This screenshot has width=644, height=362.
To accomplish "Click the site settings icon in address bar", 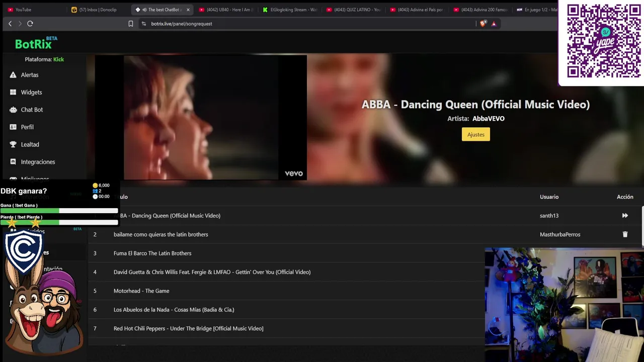I will pyautogui.click(x=144, y=24).
